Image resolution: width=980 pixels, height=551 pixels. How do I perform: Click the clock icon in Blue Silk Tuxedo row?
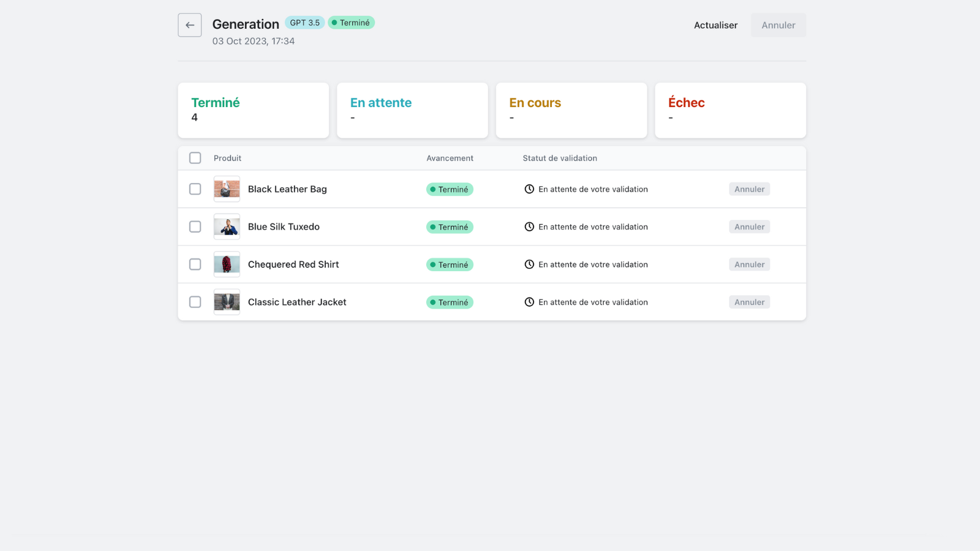point(529,227)
